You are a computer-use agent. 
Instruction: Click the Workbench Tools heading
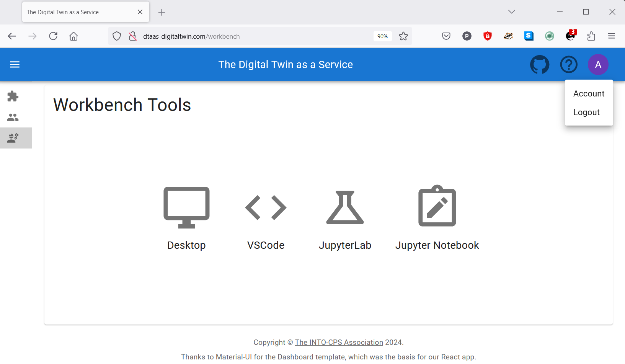pos(122,105)
